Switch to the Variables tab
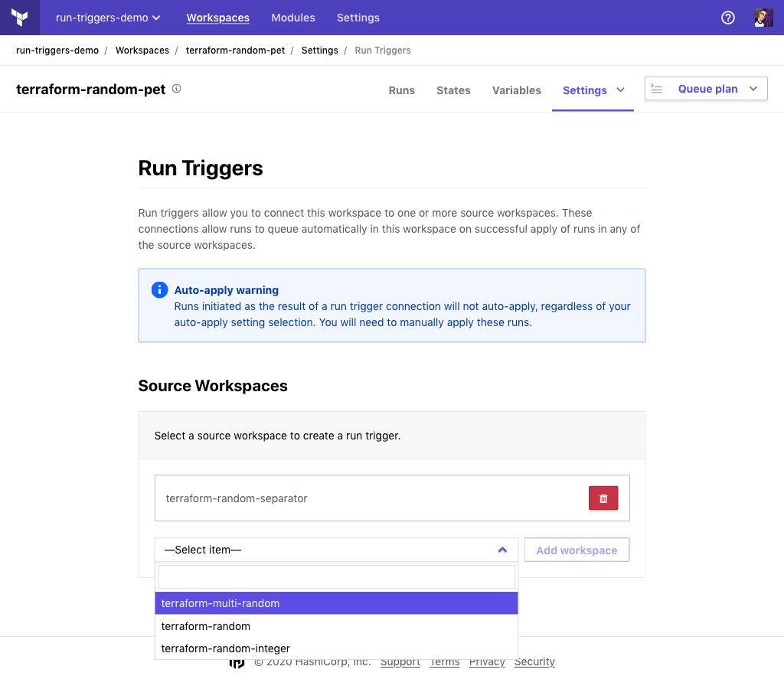 tap(517, 90)
